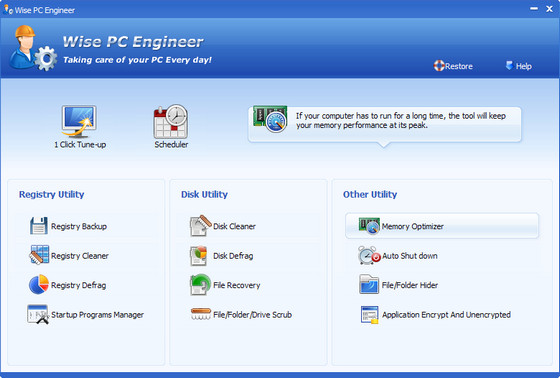Launch the 1 Click Tune-up monitor icon
The height and width of the screenshot is (378, 560).
(79, 121)
